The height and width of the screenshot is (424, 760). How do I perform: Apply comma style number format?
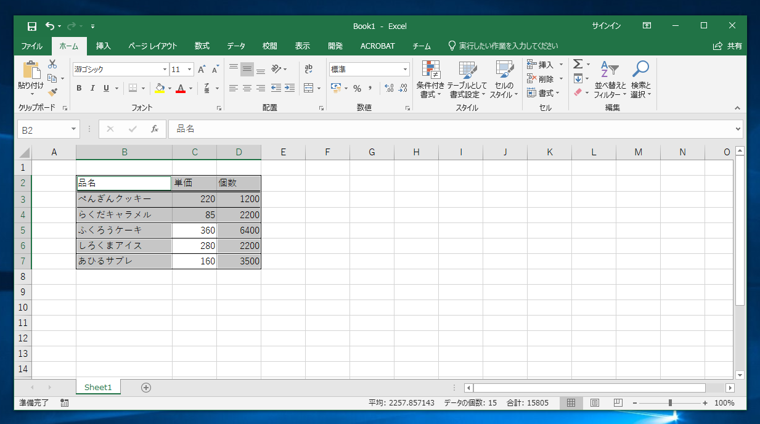[x=370, y=88]
